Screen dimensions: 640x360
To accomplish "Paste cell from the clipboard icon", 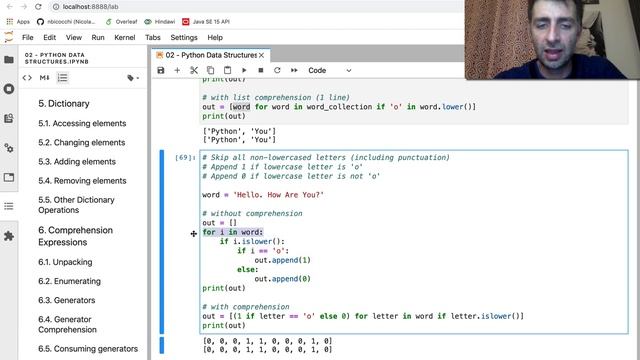I will coord(227,70).
